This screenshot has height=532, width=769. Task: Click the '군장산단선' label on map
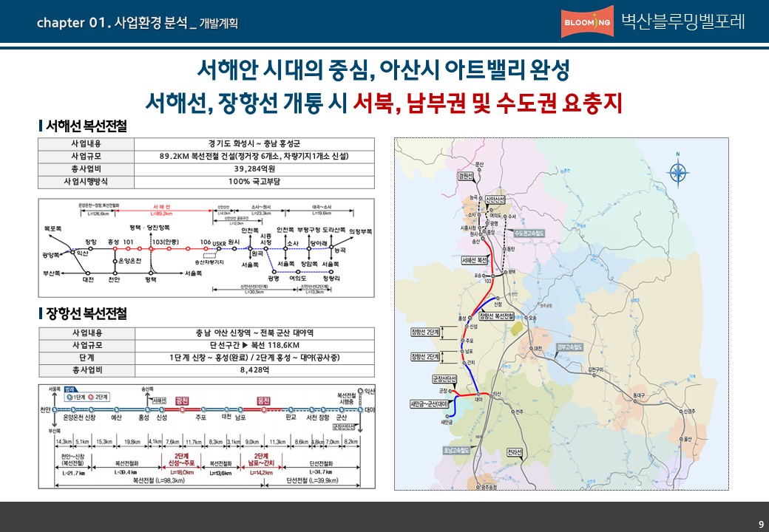coord(444,379)
